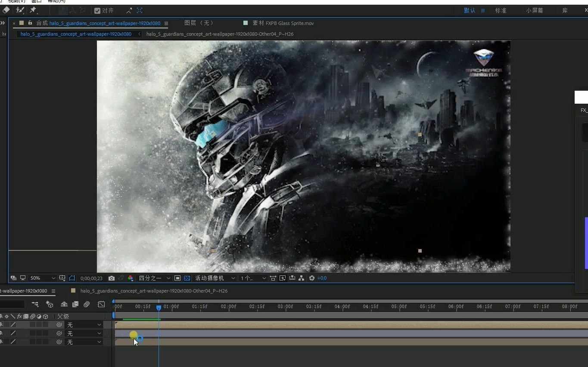The image size is (588, 367).
Task: Click the monitor icon in the viewer footer
Action: [23, 278]
